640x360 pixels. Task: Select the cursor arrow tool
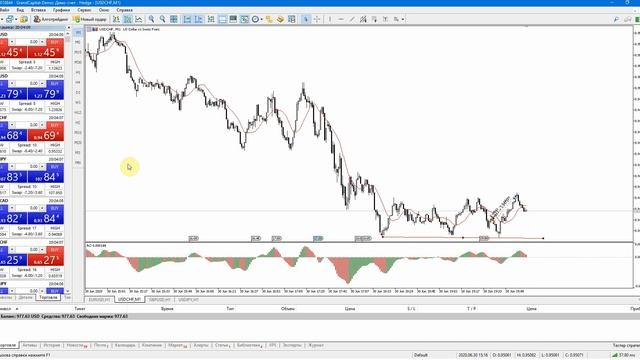pyautogui.click(x=306, y=19)
